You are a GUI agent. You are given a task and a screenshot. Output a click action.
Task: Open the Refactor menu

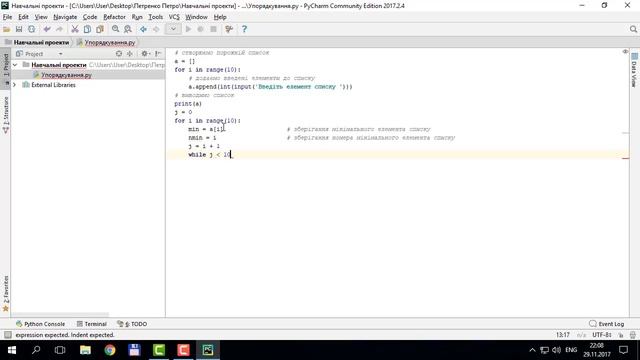(114, 17)
